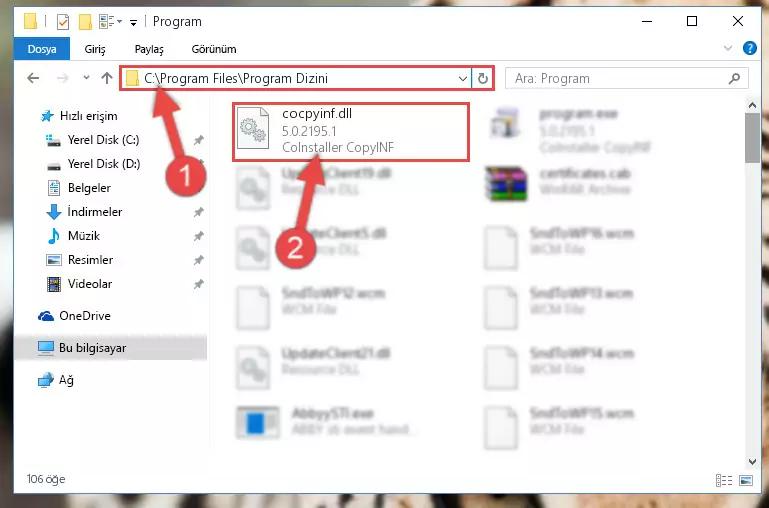The width and height of the screenshot is (769, 508).
Task: Toggle pin next to Videolar
Action: (x=198, y=284)
